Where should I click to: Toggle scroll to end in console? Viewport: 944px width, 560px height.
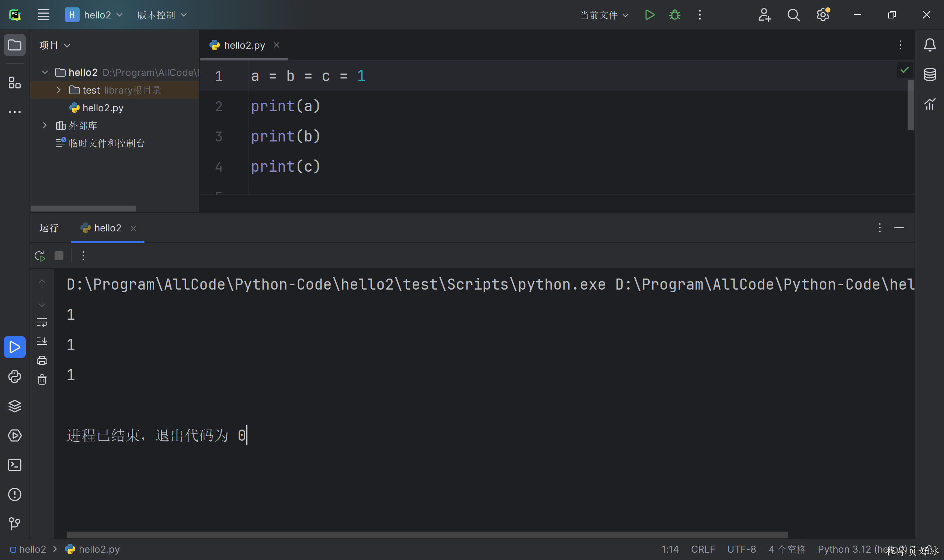coord(42,341)
